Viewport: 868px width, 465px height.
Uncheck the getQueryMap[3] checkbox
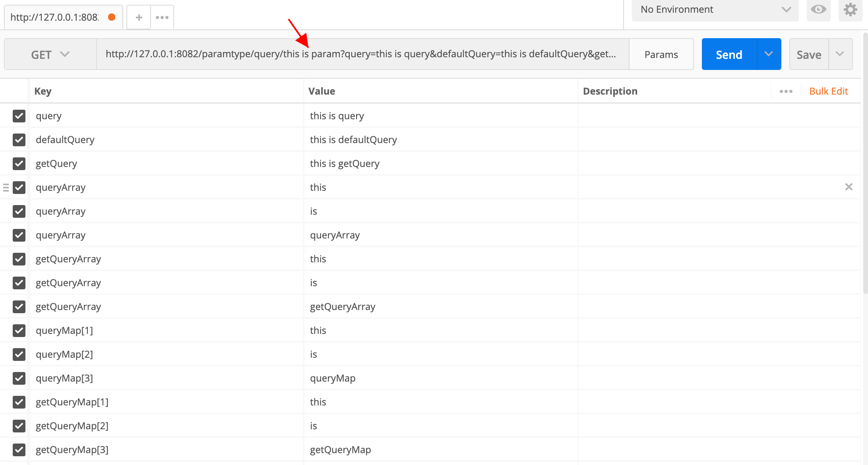coord(19,449)
